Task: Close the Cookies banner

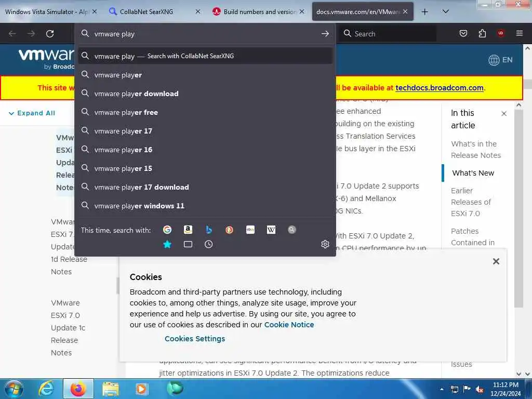Action: (496, 261)
